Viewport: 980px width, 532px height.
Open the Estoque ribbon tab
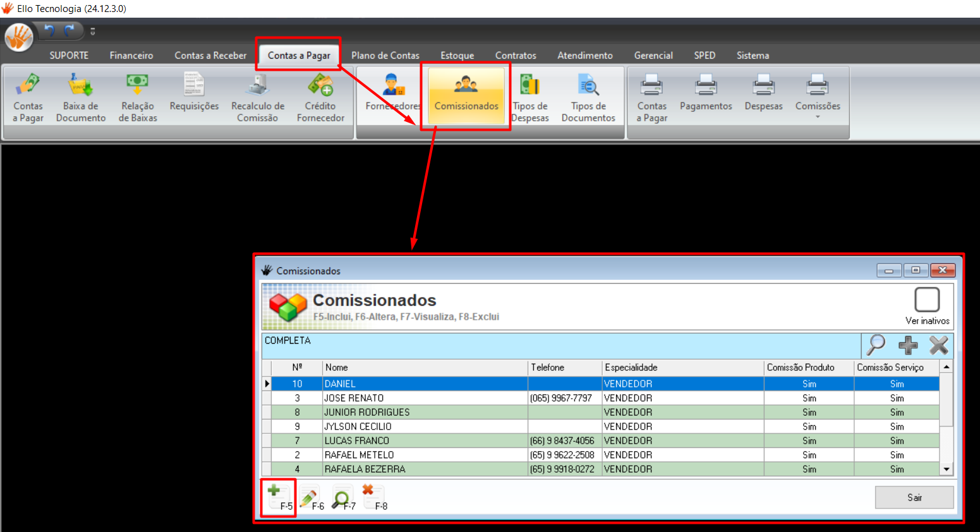click(457, 56)
